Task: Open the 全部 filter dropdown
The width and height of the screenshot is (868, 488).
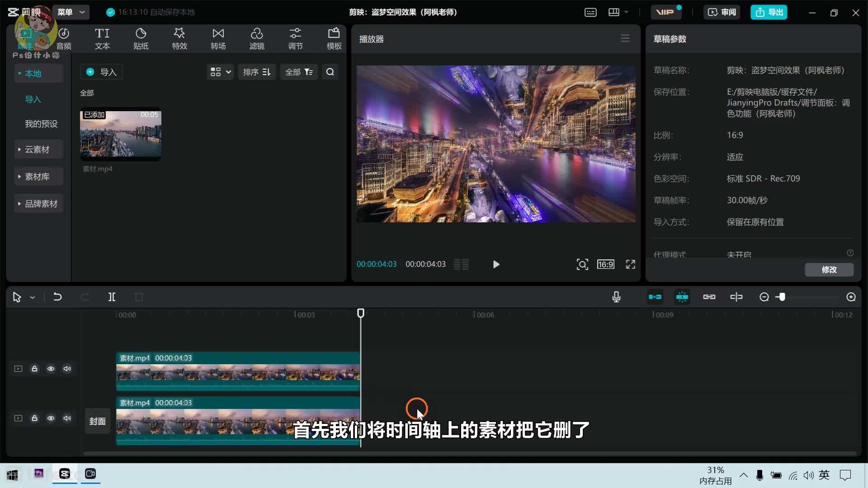Action: point(299,72)
